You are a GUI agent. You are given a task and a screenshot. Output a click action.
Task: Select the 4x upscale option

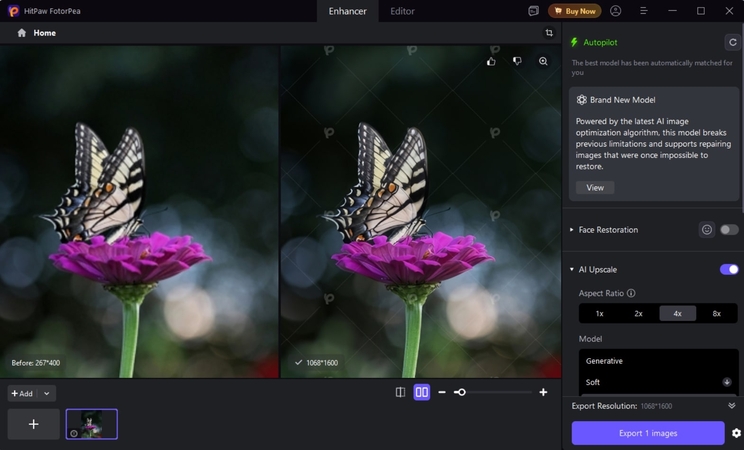(678, 313)
